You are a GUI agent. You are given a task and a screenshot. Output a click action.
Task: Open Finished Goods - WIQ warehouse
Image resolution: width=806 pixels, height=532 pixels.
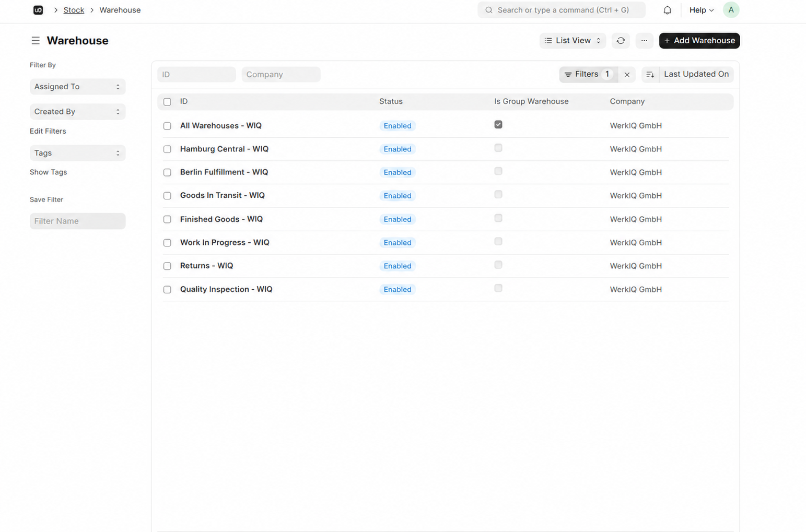221,219
